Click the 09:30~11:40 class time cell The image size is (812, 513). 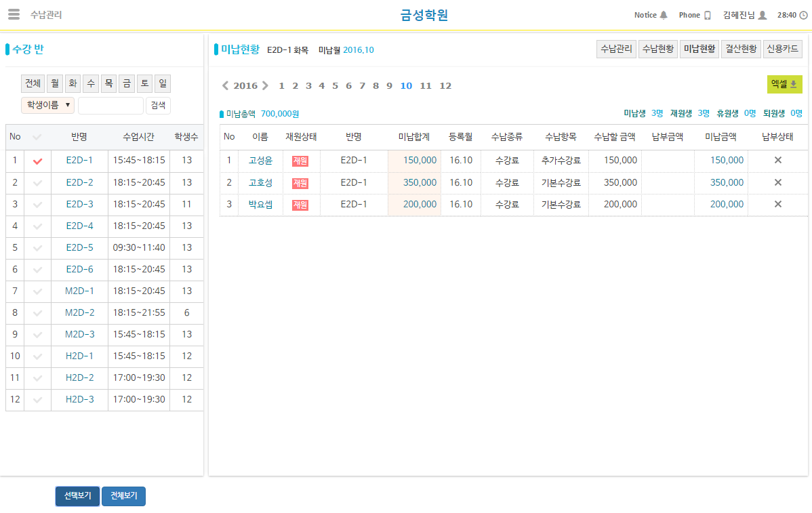[139, 248]
